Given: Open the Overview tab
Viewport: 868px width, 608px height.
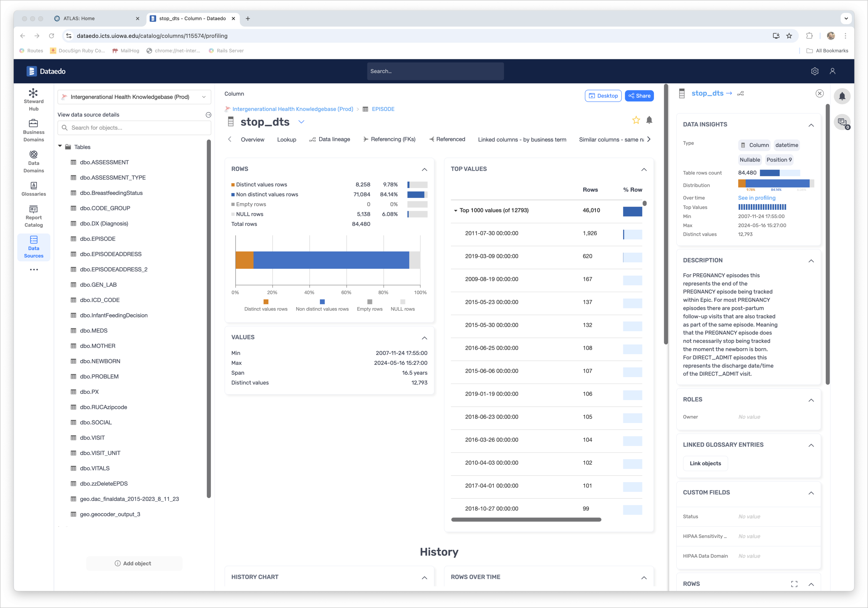Looking at the screenshot, I should pyautogui.click(x=253, y=139).
